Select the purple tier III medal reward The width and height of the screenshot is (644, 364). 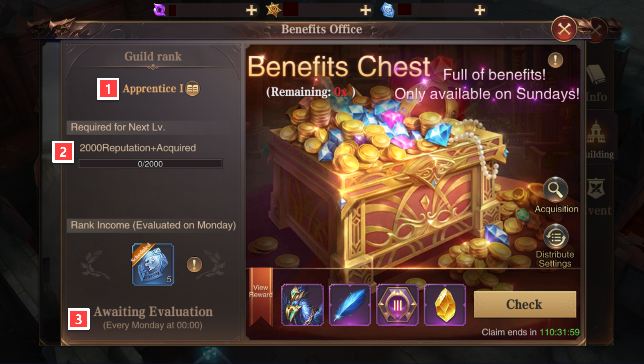click(x=397, y=305)
